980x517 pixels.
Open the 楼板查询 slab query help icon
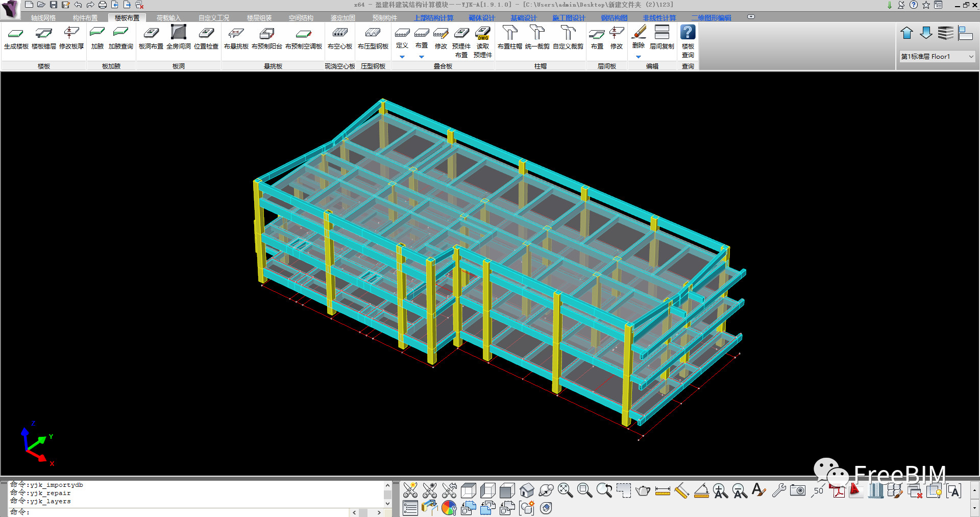[x=688, y=41]
